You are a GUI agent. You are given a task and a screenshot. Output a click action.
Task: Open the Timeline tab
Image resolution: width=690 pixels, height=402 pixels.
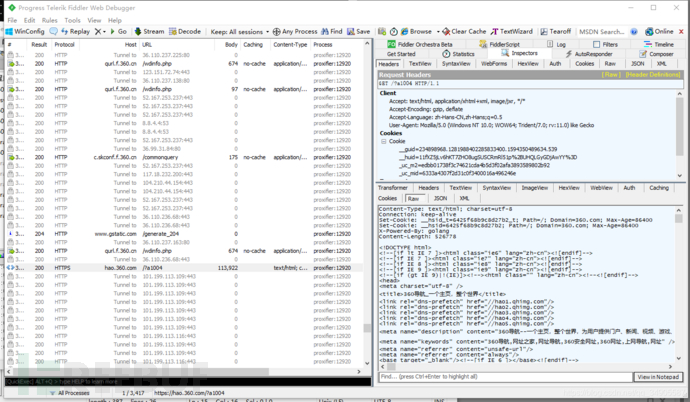click(659, 44)
